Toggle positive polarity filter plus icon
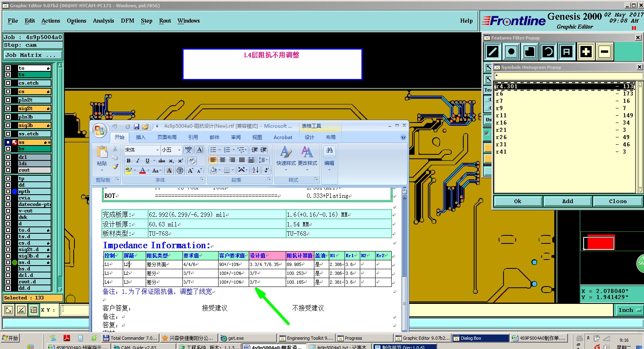Screen dimensions: 644x349 tap(586, 52)
